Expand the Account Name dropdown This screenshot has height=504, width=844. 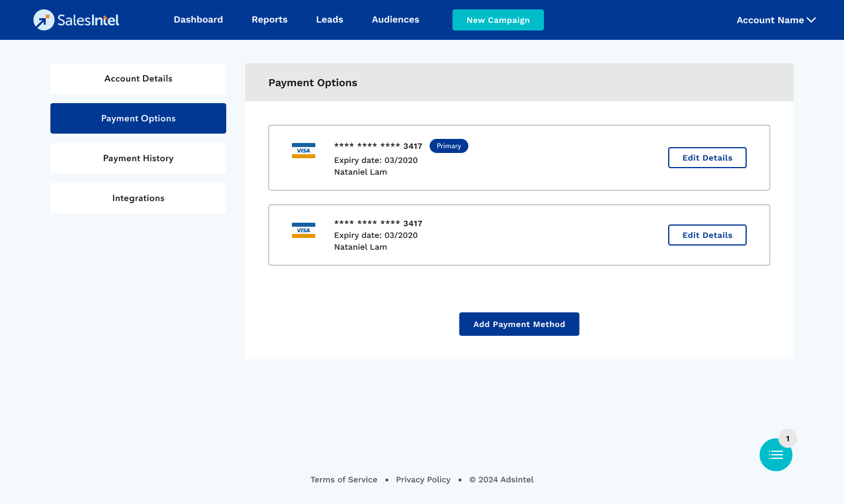pyautogui.click(x=776, y=20)
